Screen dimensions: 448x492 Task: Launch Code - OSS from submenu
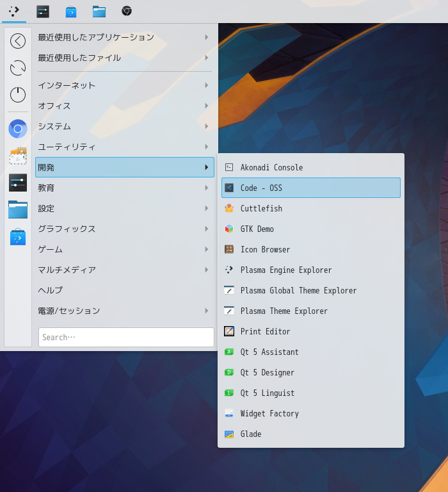coord(311,188)
